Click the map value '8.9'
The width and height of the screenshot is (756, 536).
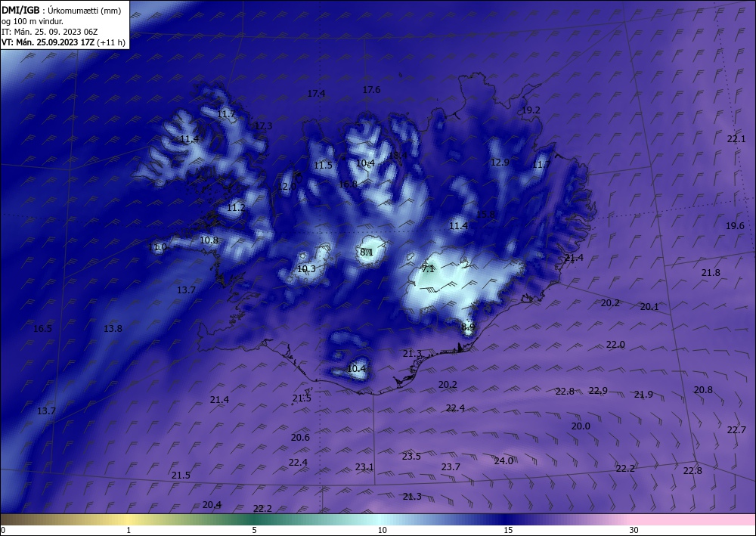coord(468,327)
